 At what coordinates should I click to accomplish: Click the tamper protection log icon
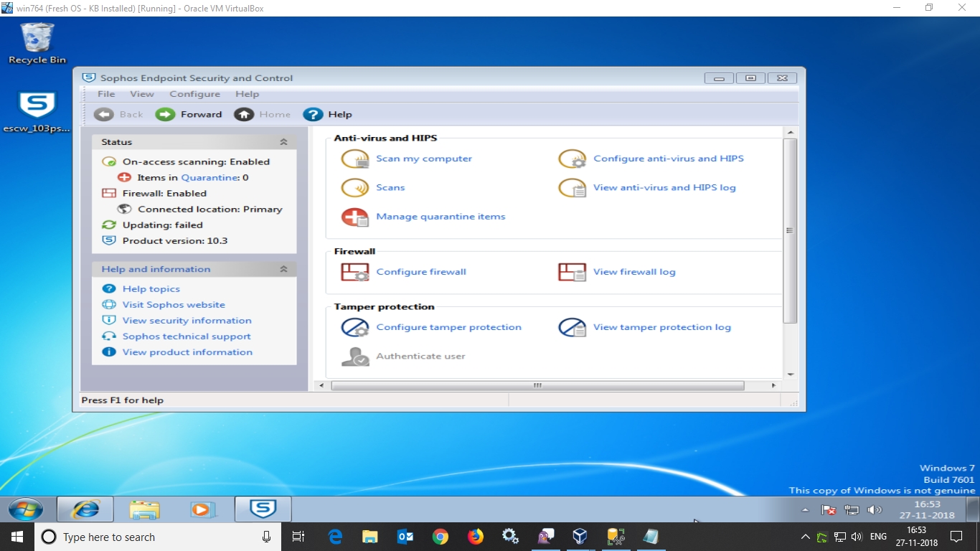click(x=573, y=327)
